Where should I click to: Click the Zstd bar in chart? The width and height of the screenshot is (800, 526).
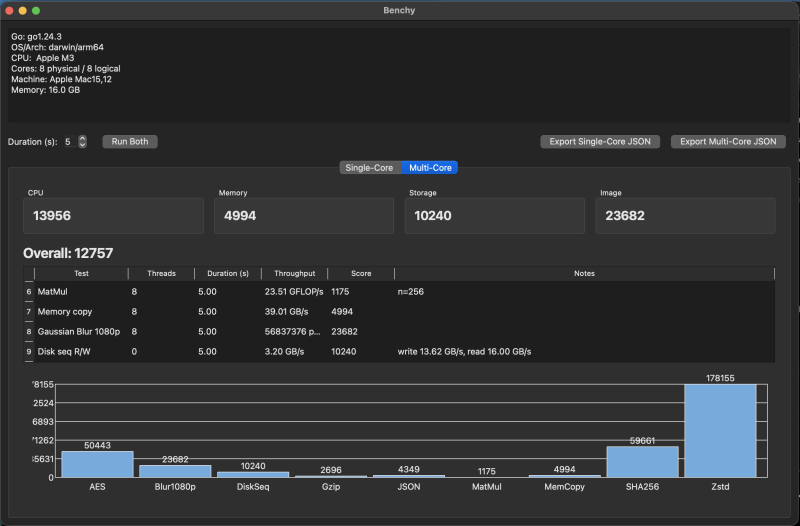(720, 431)
